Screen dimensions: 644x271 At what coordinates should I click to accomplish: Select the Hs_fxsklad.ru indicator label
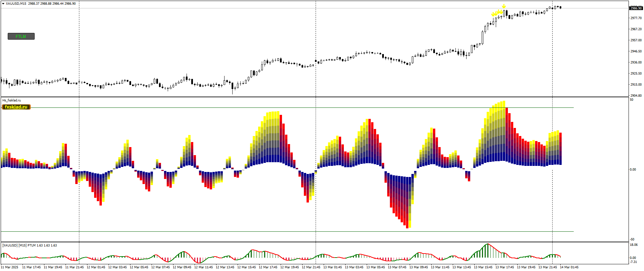[x=11, y=100]
